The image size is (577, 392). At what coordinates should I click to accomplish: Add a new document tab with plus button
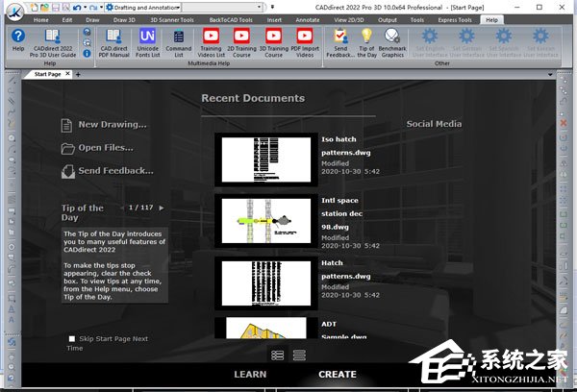click(x=78, y=74)
